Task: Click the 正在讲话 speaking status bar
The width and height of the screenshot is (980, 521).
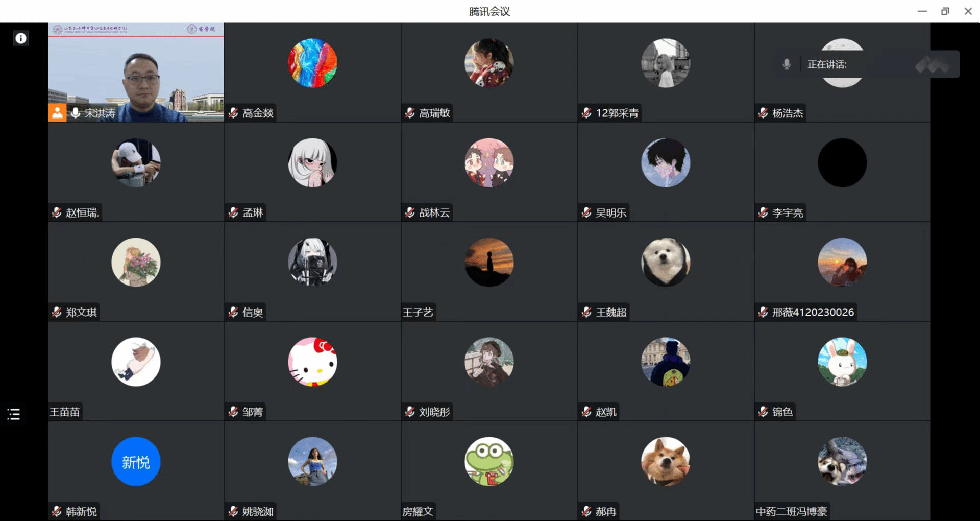Action: click(x=868, y=64)
